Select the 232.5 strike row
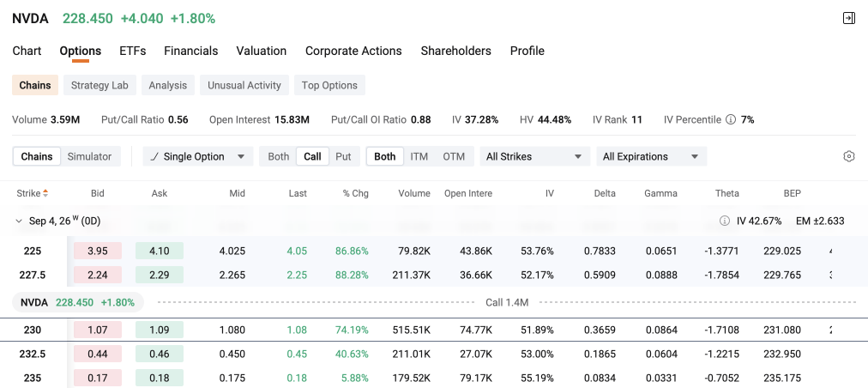868x388 pixels. (x=434, y=354)
